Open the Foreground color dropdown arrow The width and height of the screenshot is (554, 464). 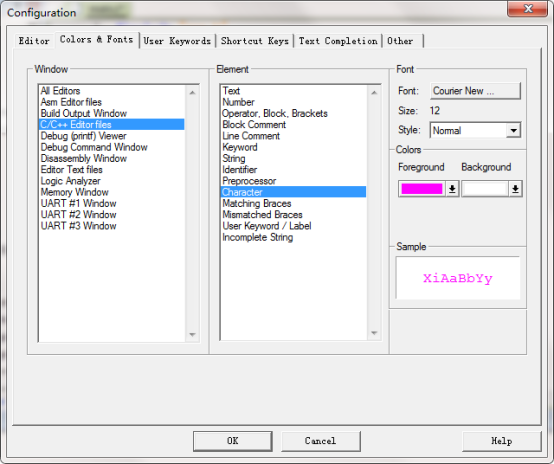pyautogui.click(x=452, y=189)
